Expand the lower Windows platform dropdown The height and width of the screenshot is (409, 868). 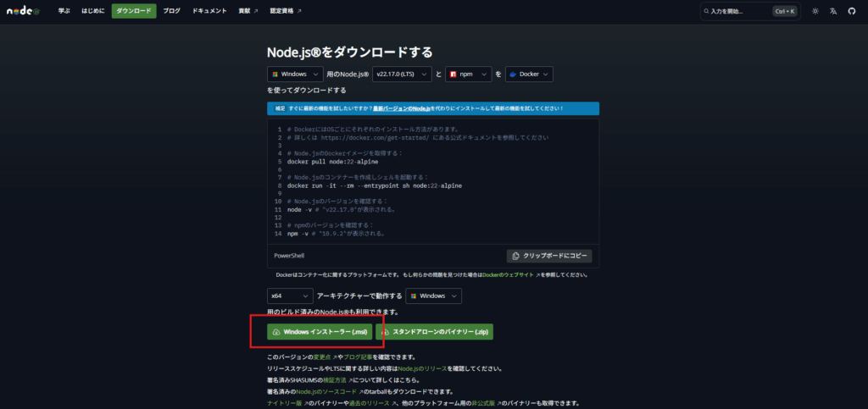(x=433, y=296)
